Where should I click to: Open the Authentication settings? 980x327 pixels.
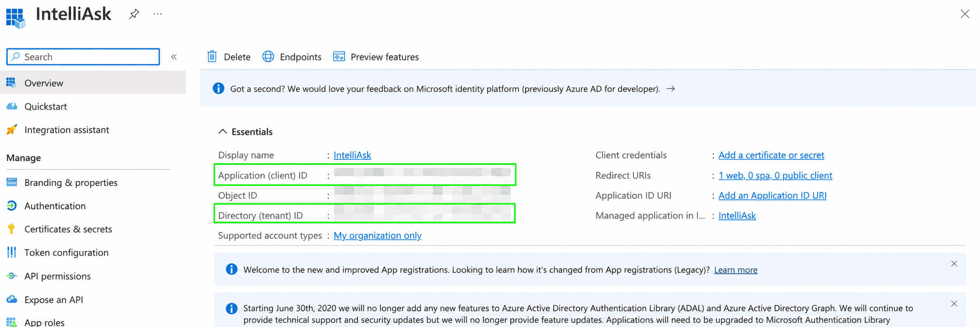click(x=55, y=206)
